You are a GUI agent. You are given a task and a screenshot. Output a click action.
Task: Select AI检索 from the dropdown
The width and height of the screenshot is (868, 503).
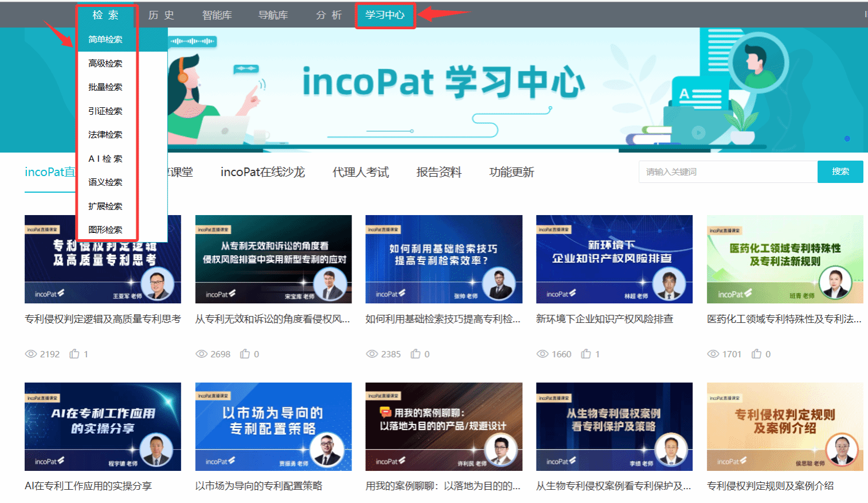(105, 158)
